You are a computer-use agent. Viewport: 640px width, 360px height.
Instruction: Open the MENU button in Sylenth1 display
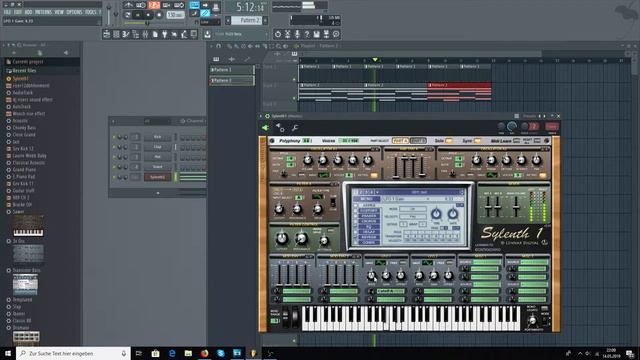point(366,199)
